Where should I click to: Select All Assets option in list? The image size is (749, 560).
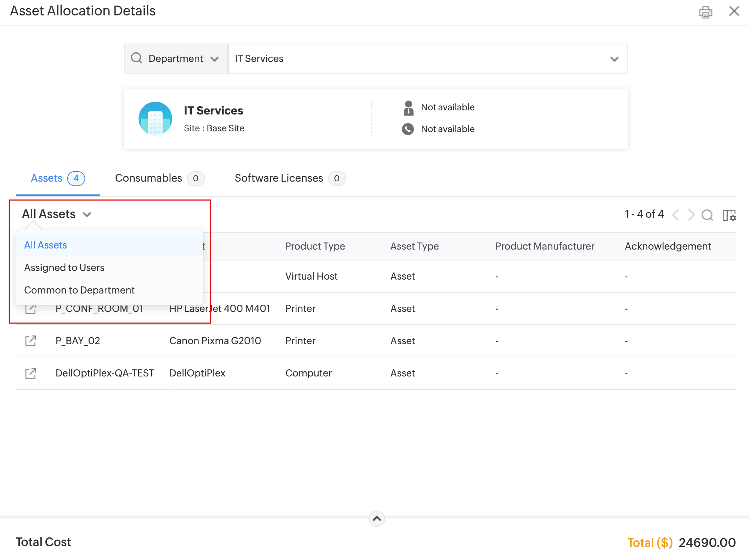45,245
